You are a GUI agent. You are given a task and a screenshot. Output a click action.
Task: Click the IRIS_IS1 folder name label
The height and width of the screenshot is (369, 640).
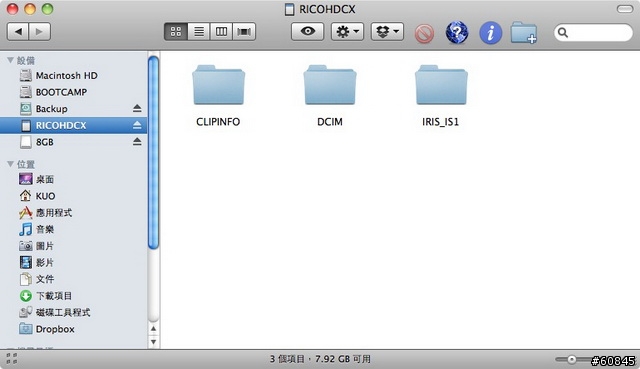tap(440, 122)
